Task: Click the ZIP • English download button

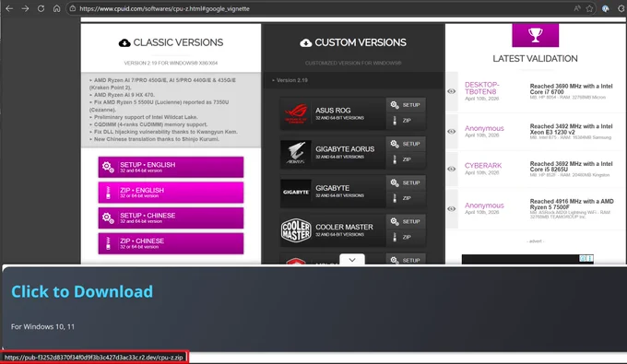Action: pos(171,193)
